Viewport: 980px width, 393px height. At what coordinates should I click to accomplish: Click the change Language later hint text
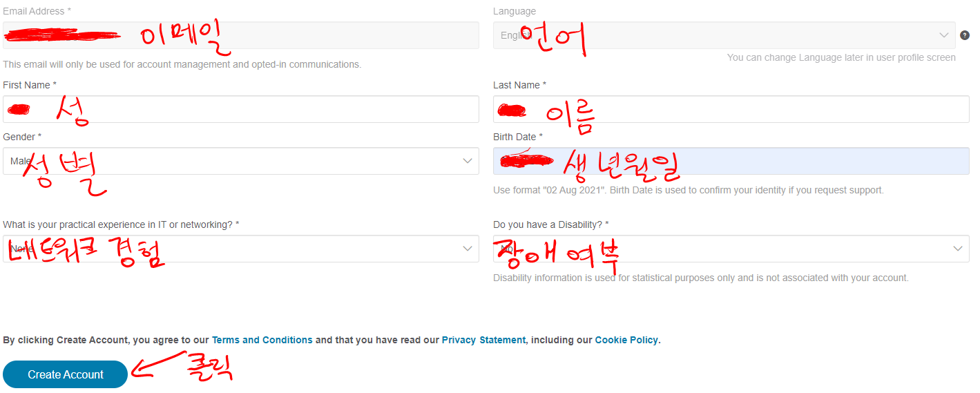(841, 57)
